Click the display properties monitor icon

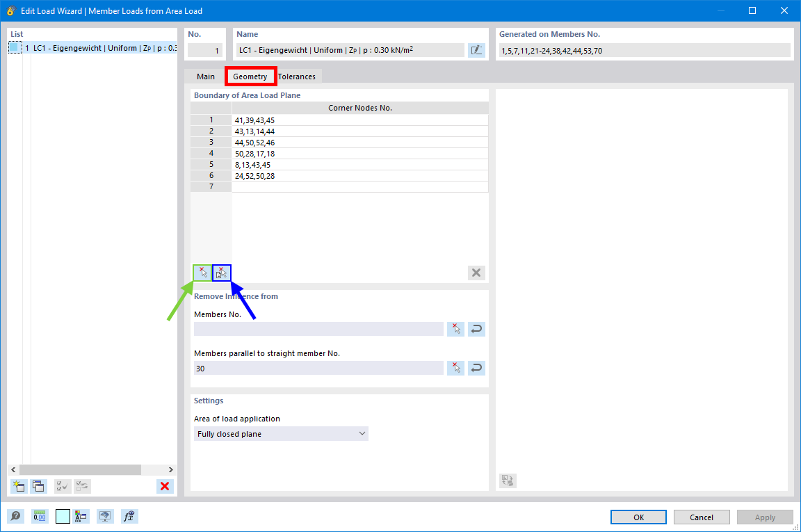click(104, 516)
